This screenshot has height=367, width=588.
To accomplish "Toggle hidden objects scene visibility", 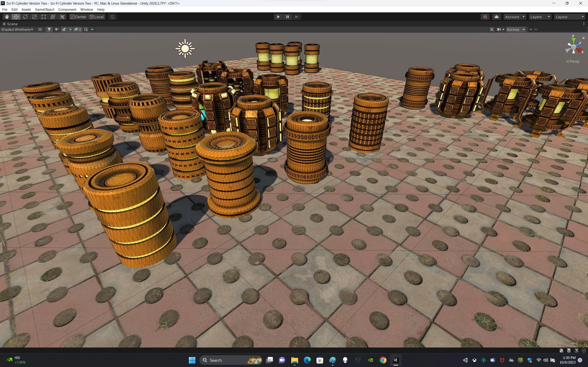I will point(77,29).
